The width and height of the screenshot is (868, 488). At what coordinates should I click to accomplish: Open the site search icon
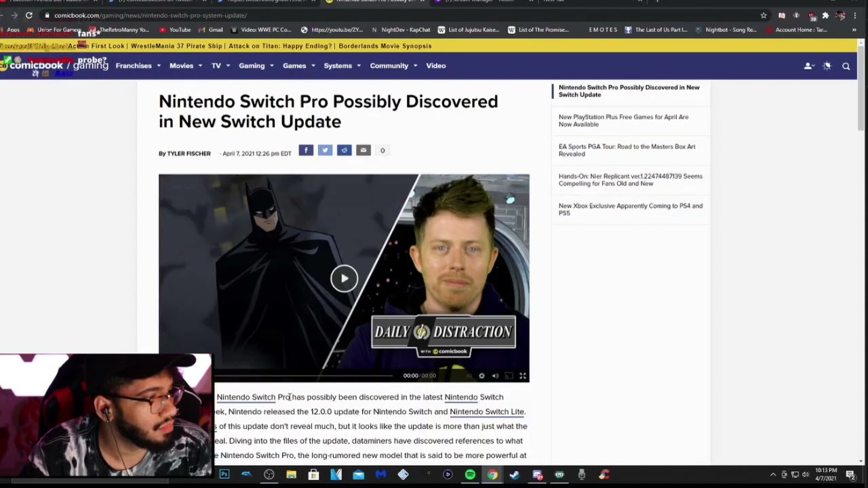[846, 66]
